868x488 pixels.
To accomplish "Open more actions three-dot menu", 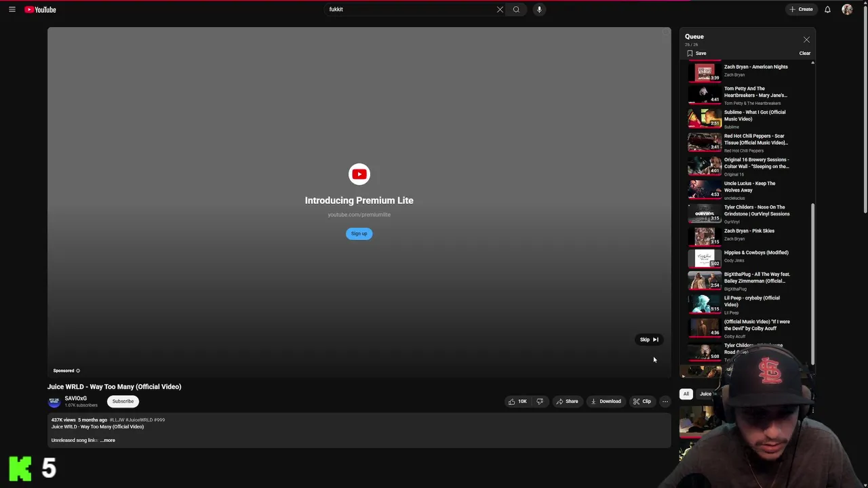I will pyautogui.click(x=665, y=401).
